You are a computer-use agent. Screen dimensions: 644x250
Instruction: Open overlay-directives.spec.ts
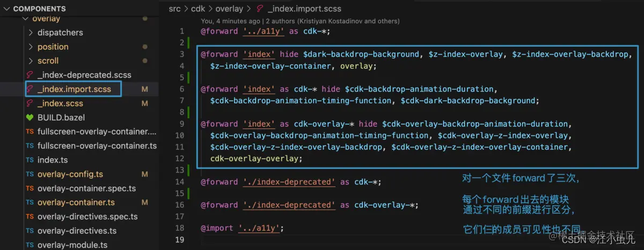87,217
